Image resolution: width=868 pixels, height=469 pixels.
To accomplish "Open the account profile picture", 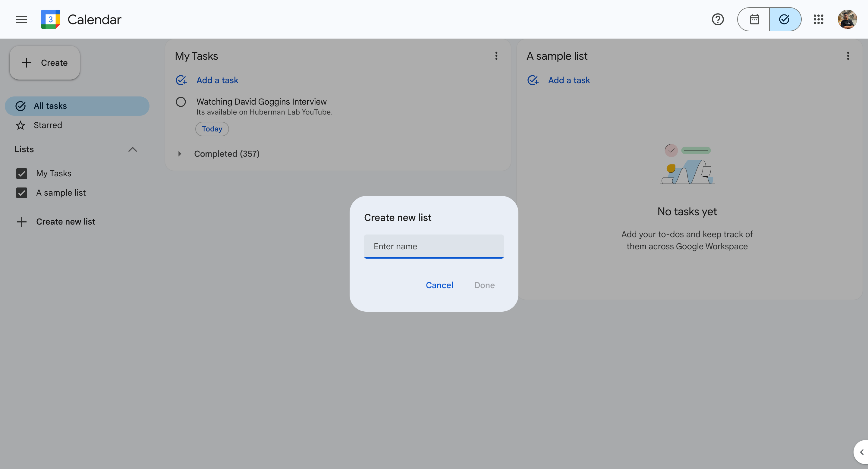I will (x=847, y=19).
